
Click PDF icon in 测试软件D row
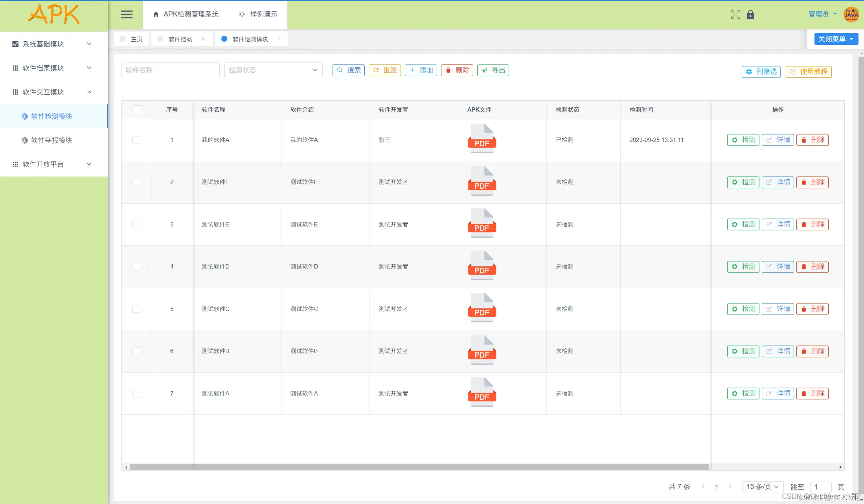click(x=482, y=266)
